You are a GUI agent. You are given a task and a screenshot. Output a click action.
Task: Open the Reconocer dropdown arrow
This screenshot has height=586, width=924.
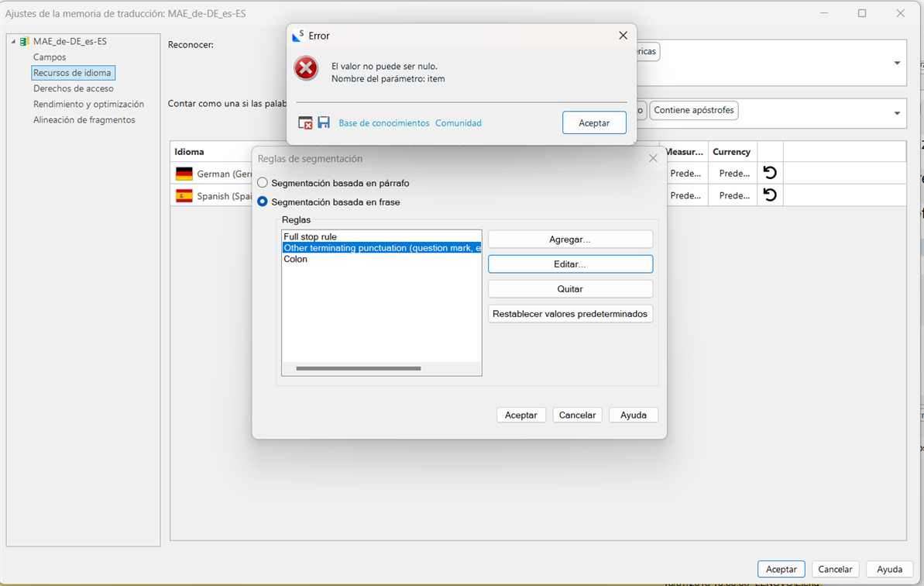tap(897, 63)
